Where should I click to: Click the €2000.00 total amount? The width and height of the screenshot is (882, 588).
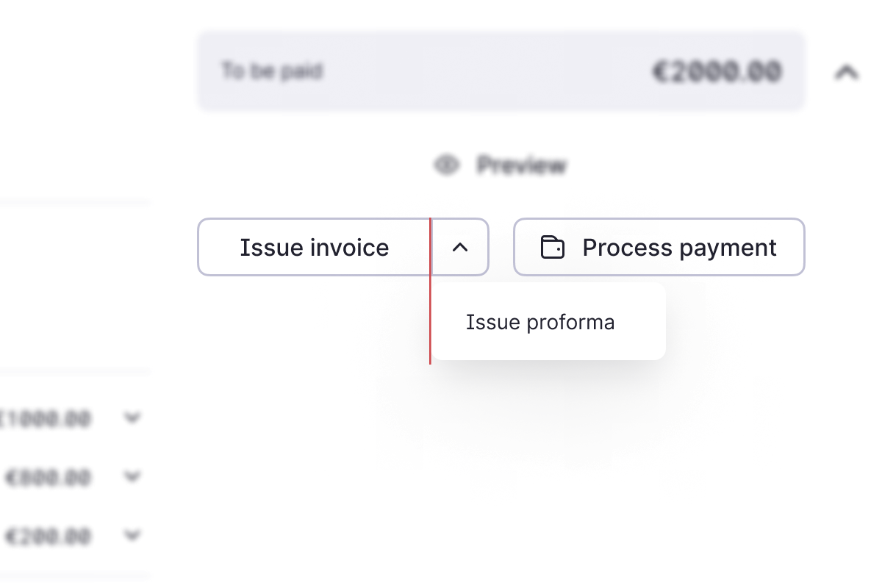717,72
